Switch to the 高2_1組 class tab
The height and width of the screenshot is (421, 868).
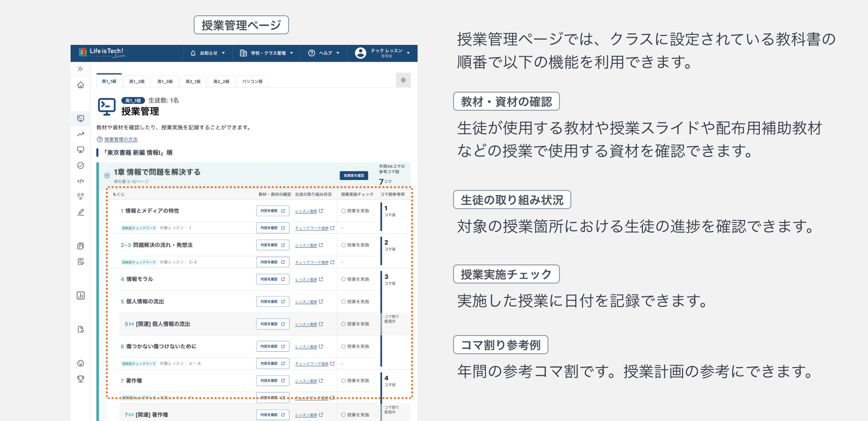193,82
